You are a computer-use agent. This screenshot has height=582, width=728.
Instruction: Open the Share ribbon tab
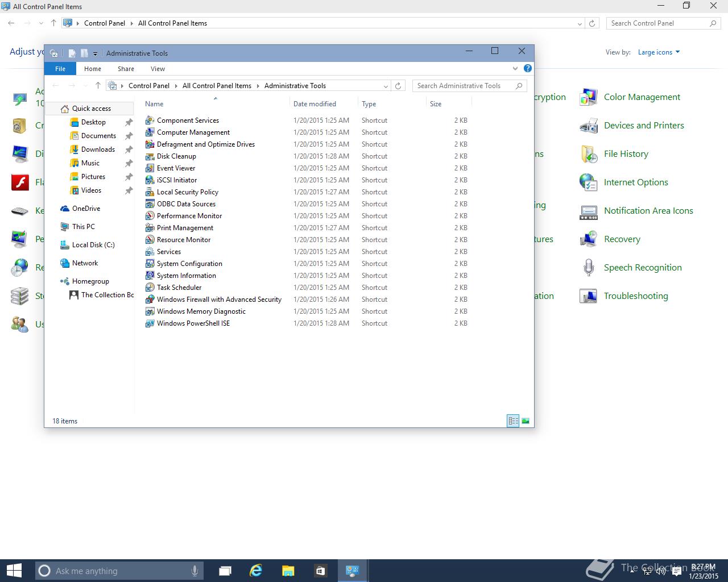click(x=126, y=69)
